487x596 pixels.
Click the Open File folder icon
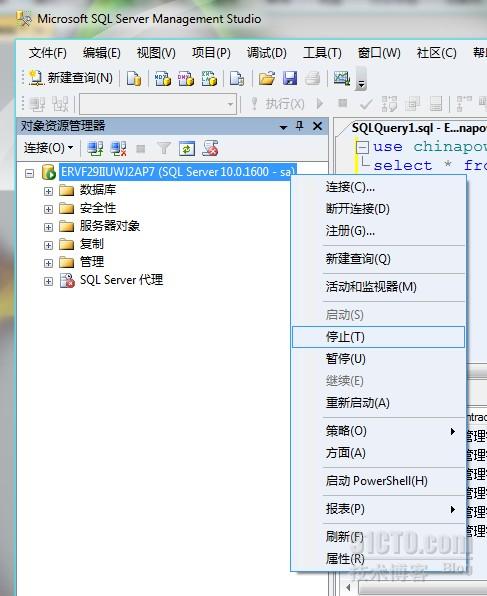(267, 79)
